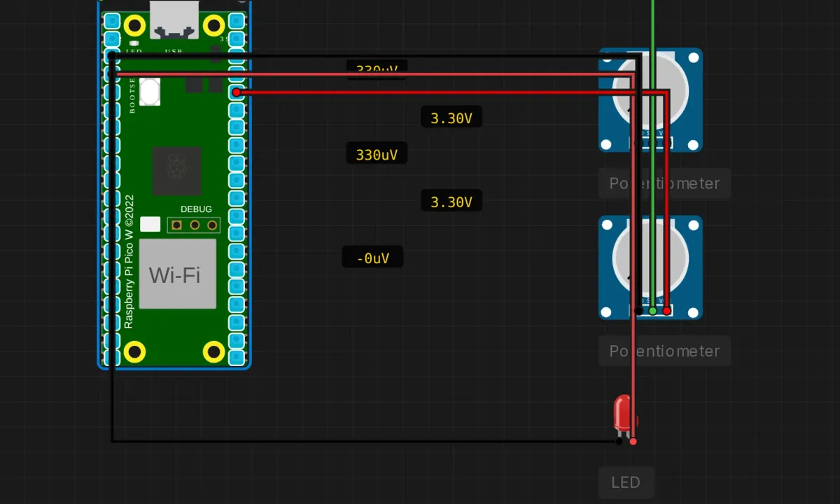Click the LED's black cathode wire endpoint
Image resolution: width=840 pixels, height=504 pixels.
pos(619,441)
